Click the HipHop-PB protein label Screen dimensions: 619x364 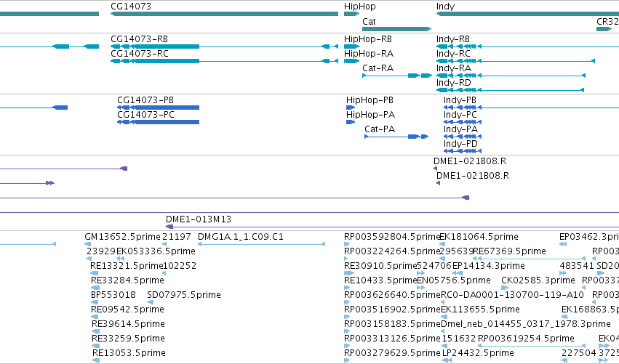pos(370,100)
